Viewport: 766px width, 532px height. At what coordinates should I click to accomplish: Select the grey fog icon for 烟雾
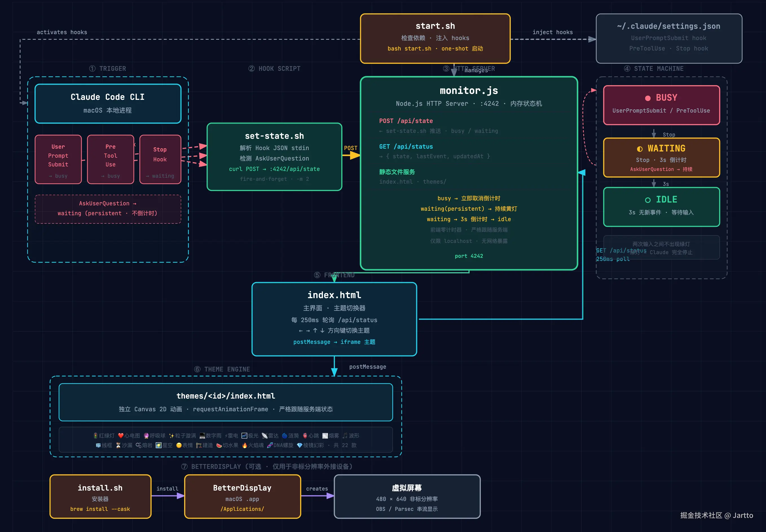click(325, 436)
